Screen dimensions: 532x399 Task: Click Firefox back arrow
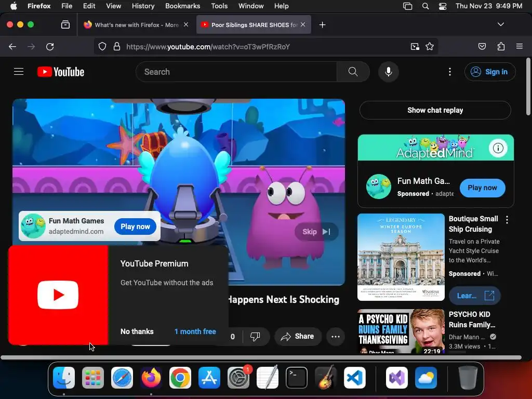[x=12, y=46]
